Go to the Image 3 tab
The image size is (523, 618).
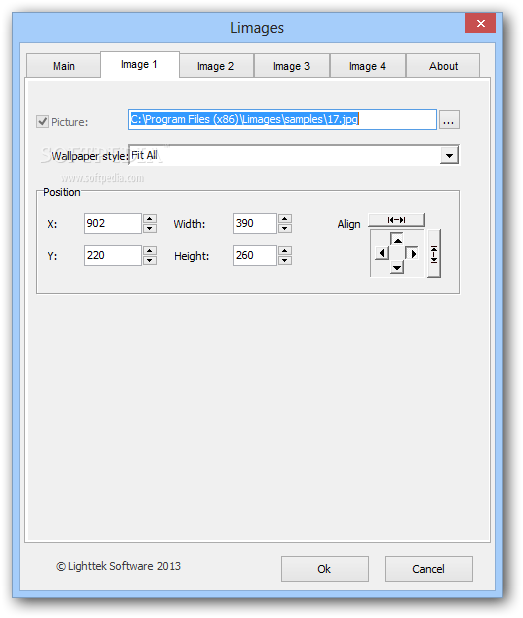click(292, 66)
